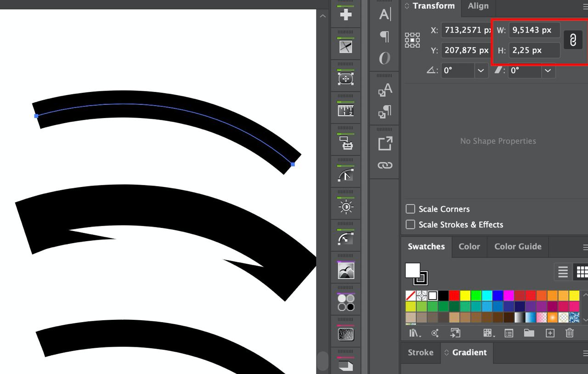588x374 pixels.
Task: Open the Character Styles panel icon
Action: pyautogui.click(x=385, y=90)
